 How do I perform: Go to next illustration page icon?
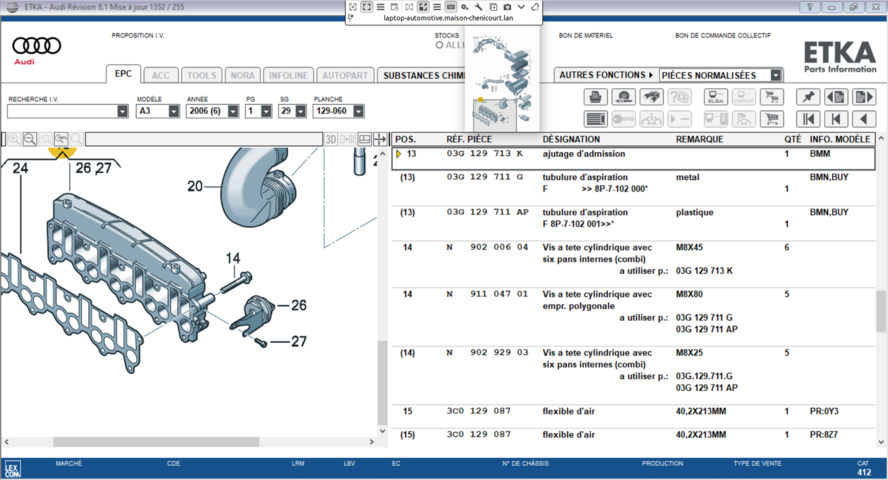tap(864, 97)
